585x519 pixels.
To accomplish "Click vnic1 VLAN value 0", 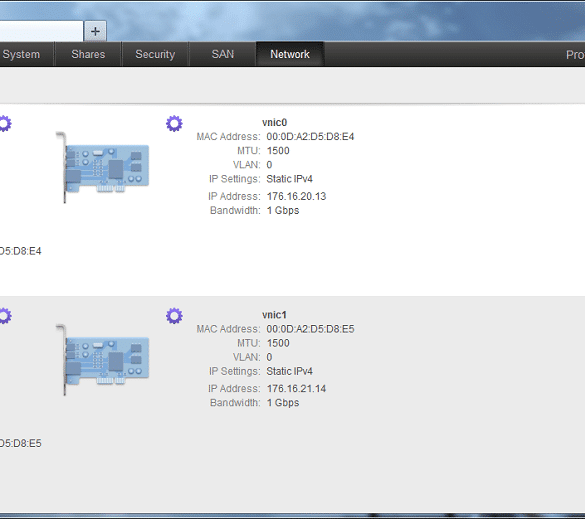I will click(x=269, y=357).
